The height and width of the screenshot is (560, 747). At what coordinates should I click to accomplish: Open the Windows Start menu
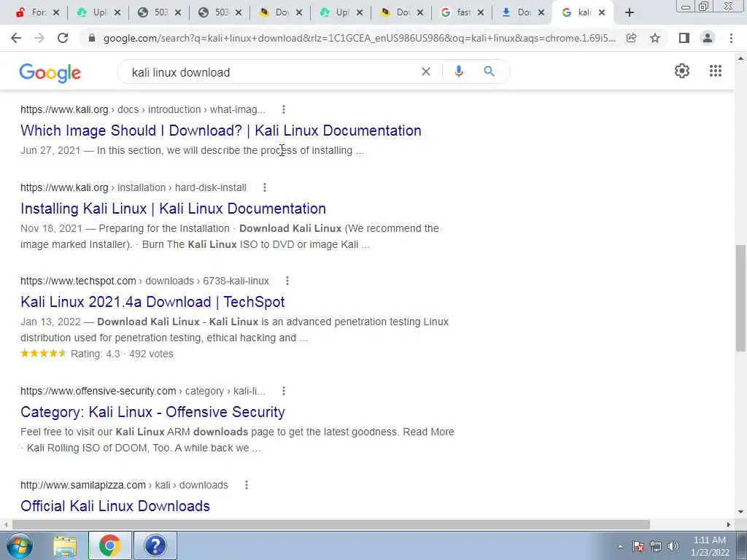19,545
